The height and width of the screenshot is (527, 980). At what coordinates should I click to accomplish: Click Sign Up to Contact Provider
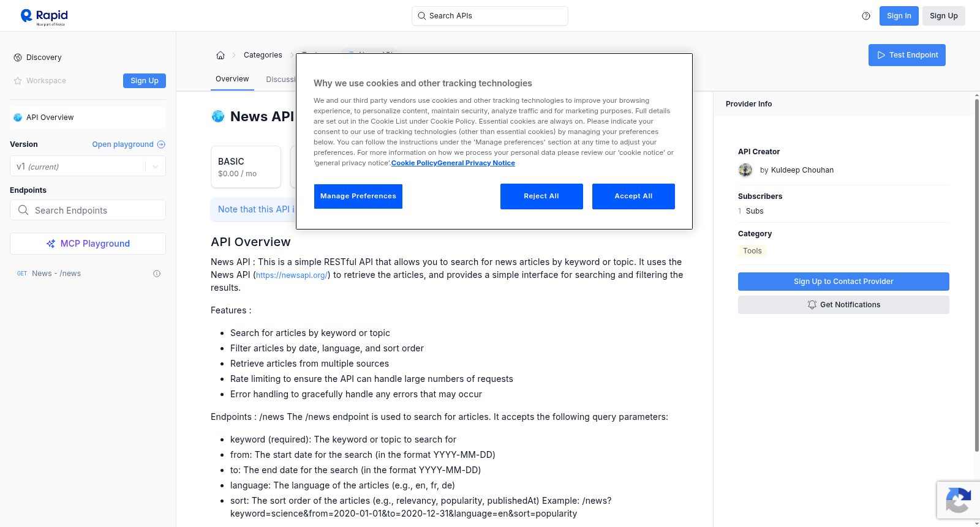(x=843, y=282)
